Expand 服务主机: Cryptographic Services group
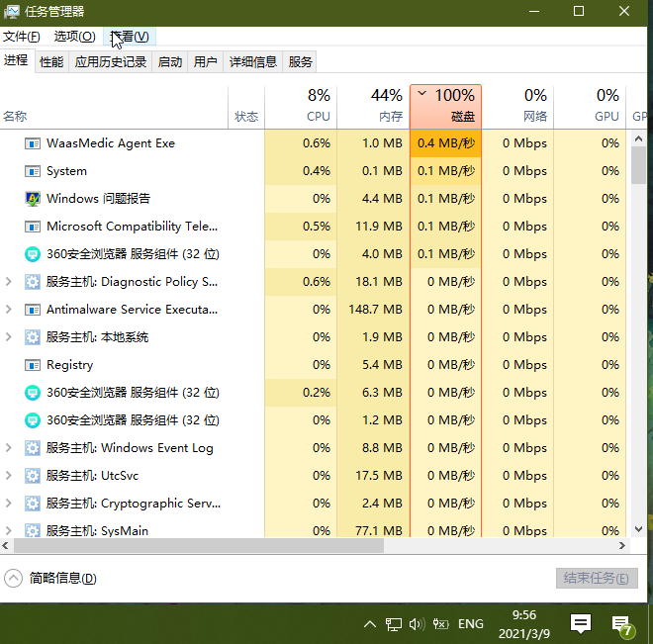 [8, 504]
